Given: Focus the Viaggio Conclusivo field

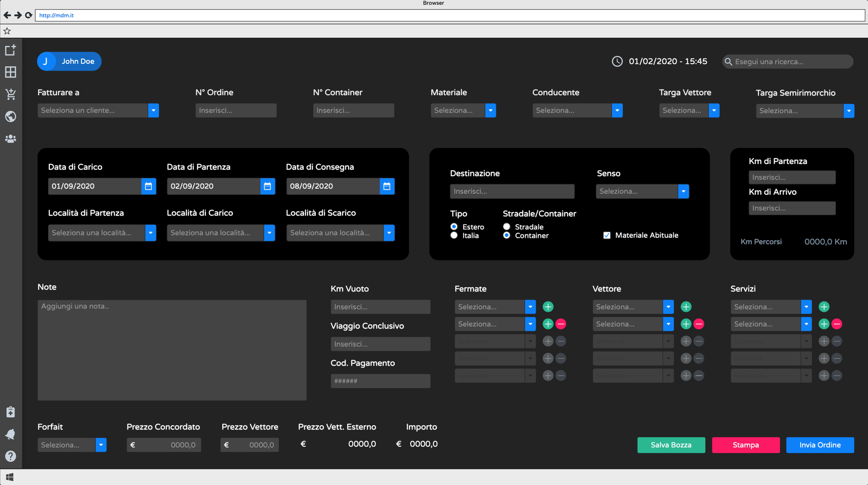Looking at the screenshot, I should point(380,344).
